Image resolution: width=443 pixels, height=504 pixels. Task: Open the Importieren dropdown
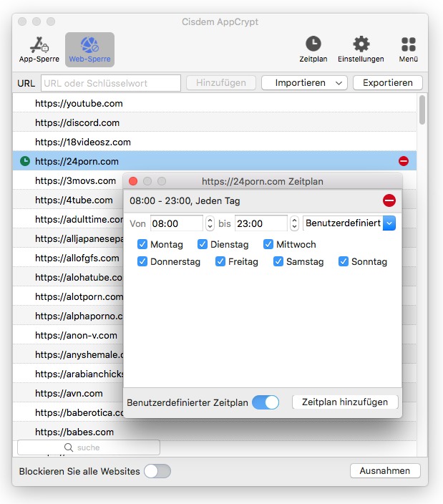[x=304, y=83]
